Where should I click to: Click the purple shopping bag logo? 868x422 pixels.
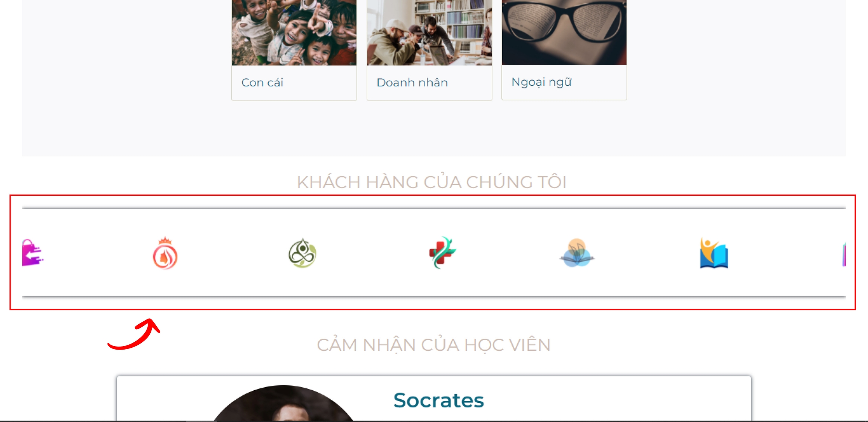[33, 252]
